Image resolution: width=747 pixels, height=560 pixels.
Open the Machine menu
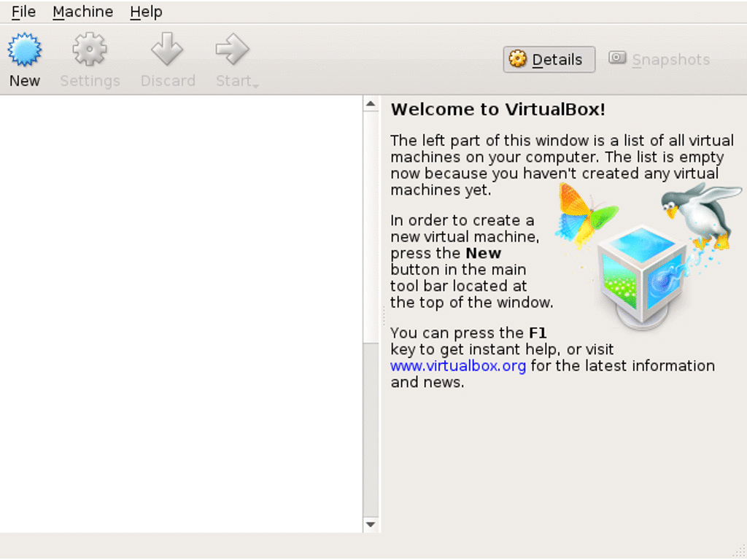tap(83, 12)
